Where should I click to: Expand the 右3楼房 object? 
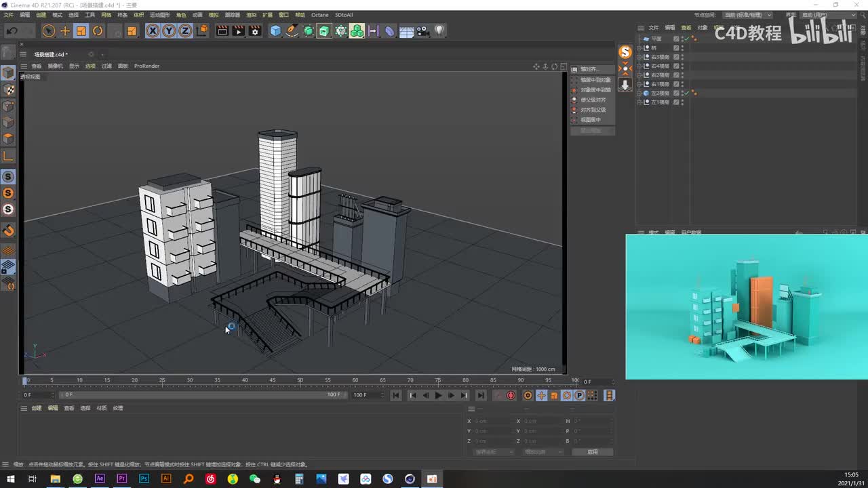click(639, 57)
